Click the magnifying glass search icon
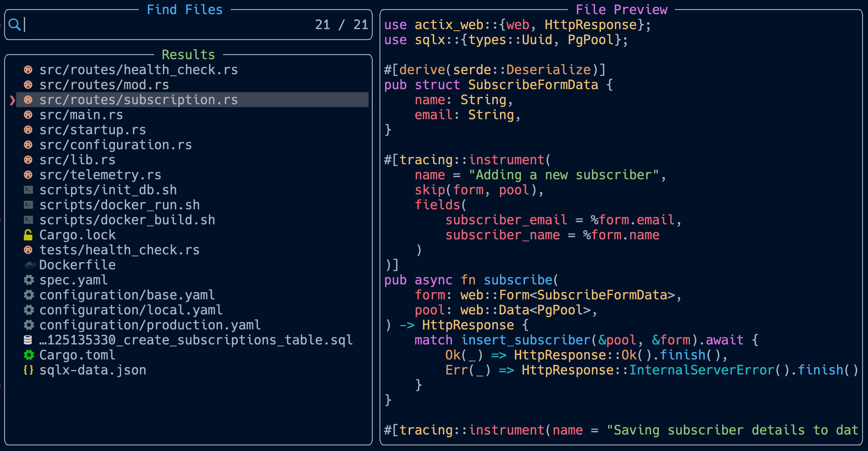 (14, 24)
